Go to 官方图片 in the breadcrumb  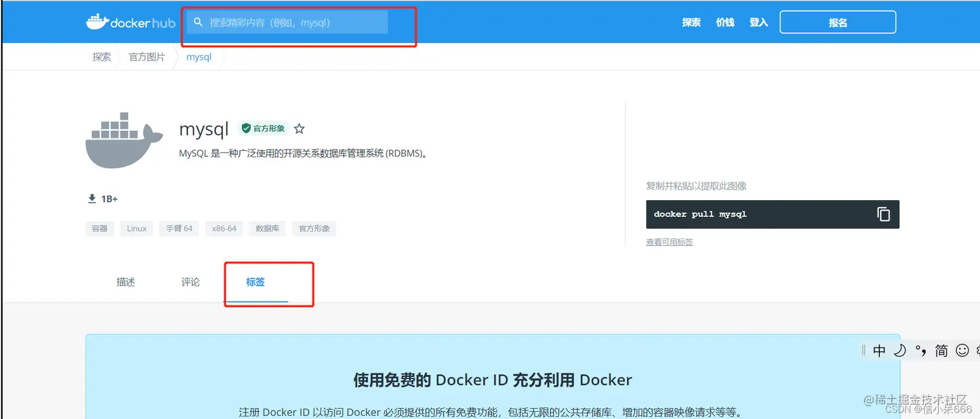(147, 57)
